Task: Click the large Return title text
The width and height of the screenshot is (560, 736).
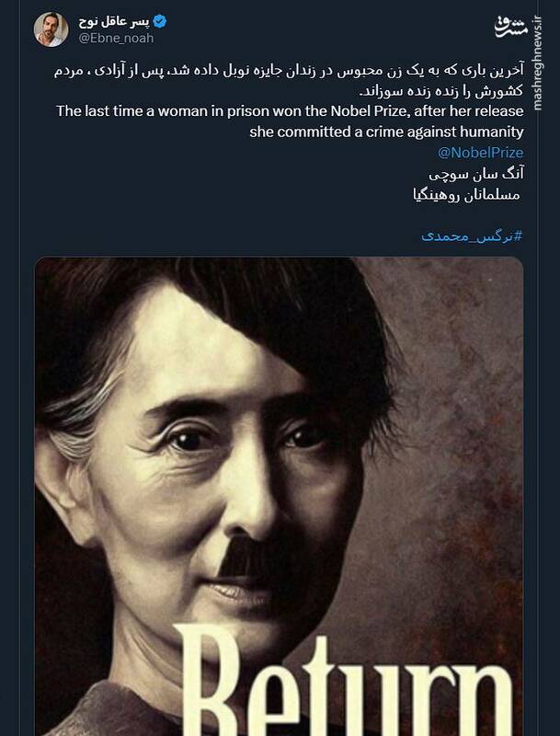Action: pyautogui.click(x=345, y=681)
